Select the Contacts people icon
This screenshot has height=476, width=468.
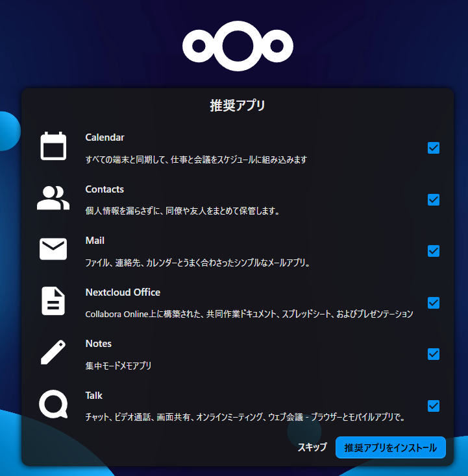pyautogui.click(x=53, y=198)
